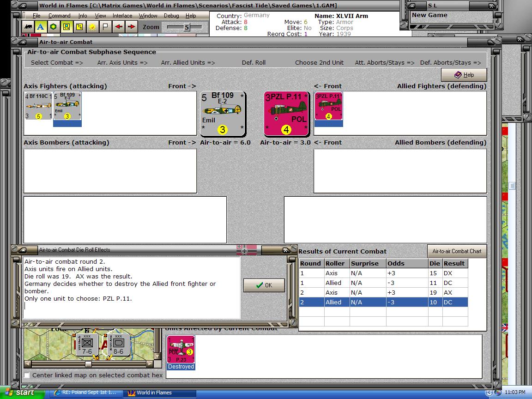The image size is (532, 399).
Task: Click the green hexagon toolbar icon
Action: click(x=53, y=26)
